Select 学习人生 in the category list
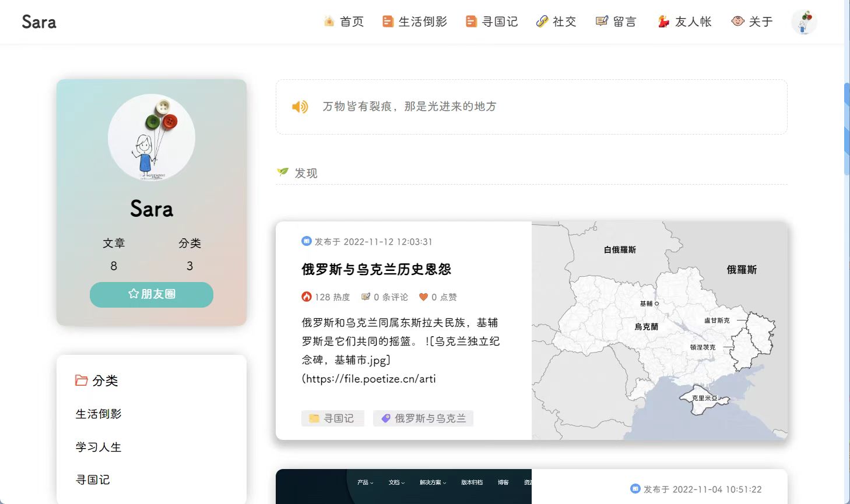Viewport: 850px width, 504px height. click(x=99, y=447)
